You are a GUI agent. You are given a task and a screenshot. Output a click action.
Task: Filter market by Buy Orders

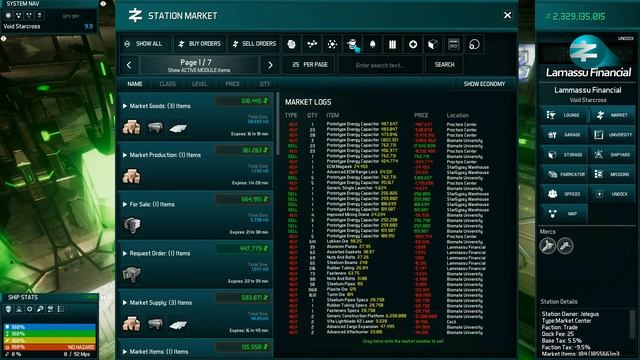200,44
